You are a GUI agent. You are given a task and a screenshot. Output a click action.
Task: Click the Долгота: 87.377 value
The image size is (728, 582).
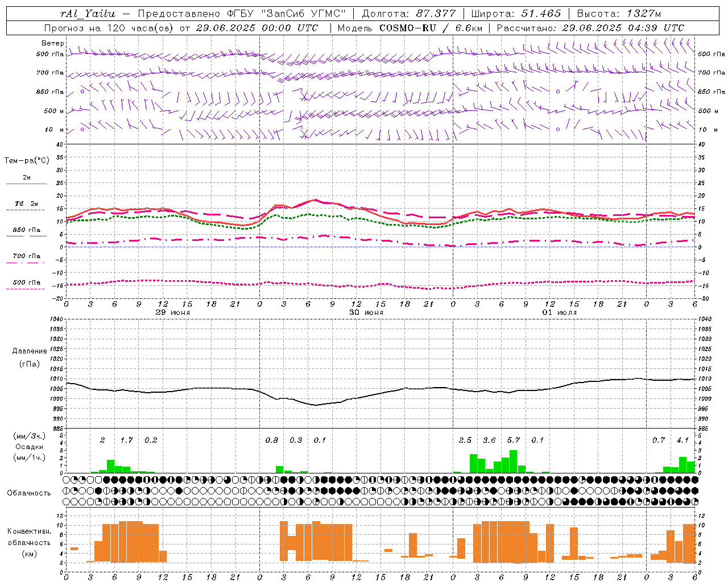click(409, 14)
